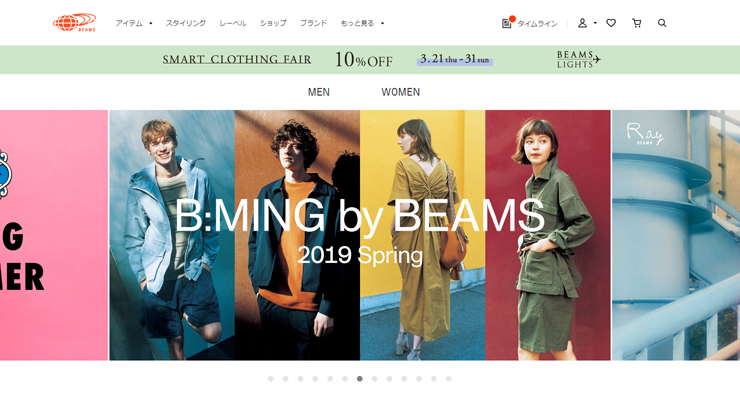
Task: Select the MEN tab
Action: [x=319, y=92]
